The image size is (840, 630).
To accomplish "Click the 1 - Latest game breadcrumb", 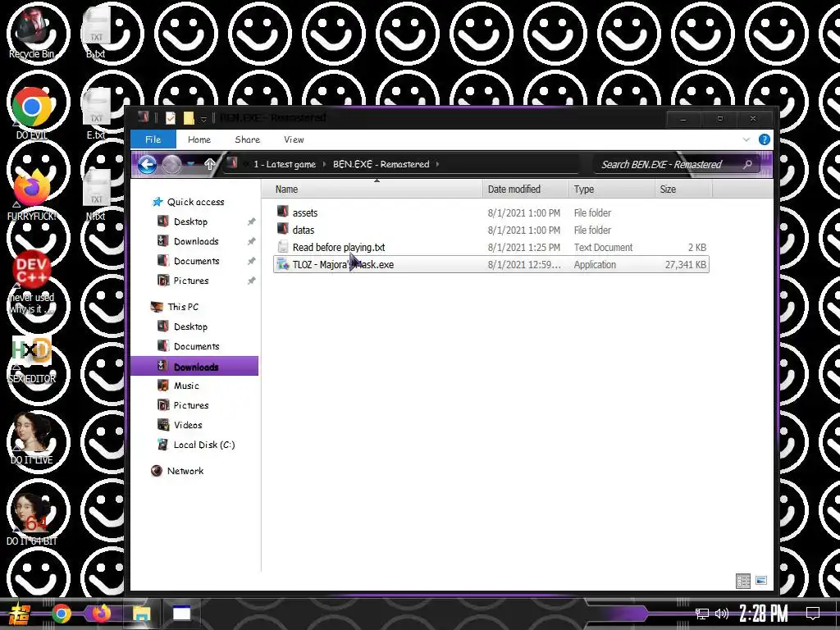I will click(x=285, y=164).
